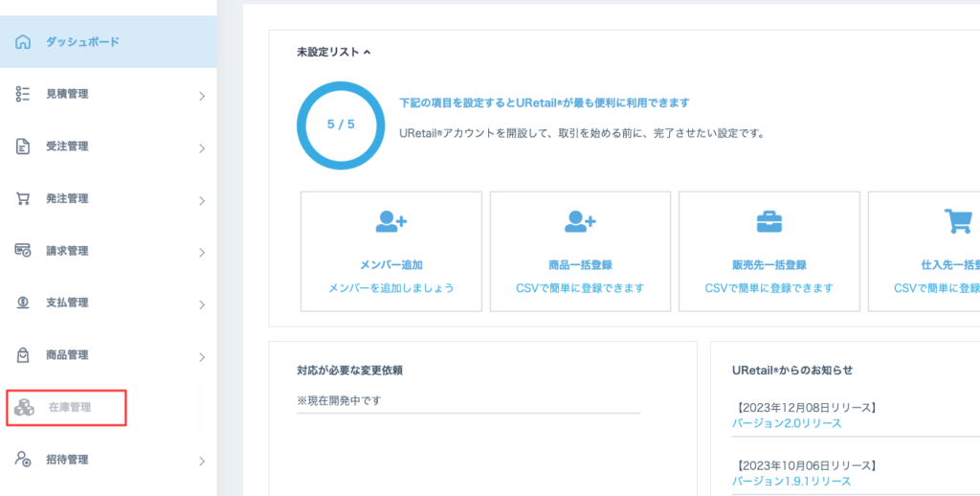The height and width of the screenshot is (496, 980).
Task: Click the 商品管理 bag icon
Action: [24, 355]
